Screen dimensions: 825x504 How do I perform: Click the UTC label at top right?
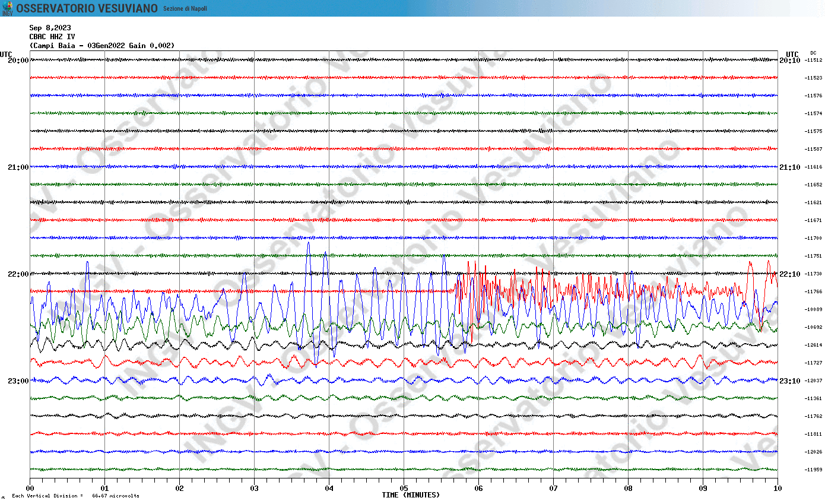click(x=792, y=54)
